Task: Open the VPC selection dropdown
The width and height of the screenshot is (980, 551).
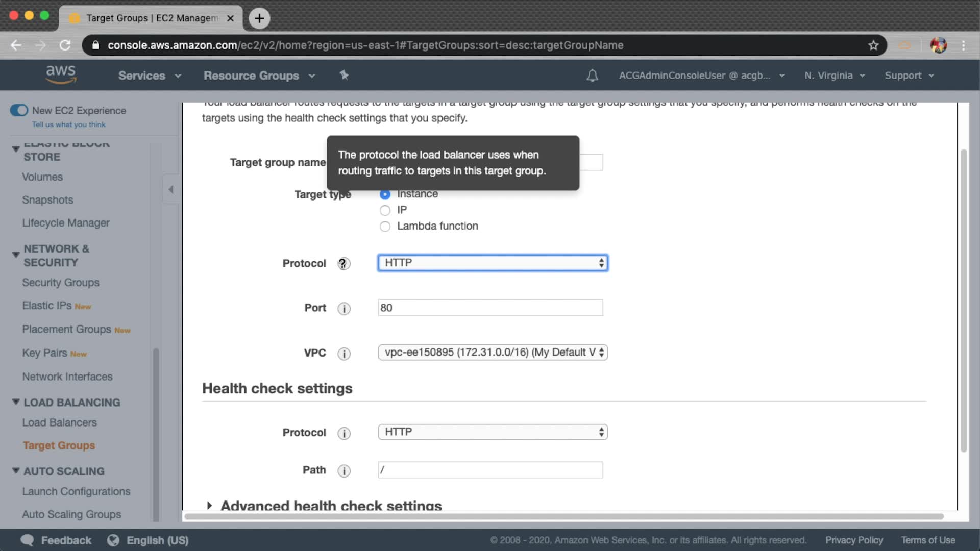Action: pyautogui.click(x=492, y=353)
